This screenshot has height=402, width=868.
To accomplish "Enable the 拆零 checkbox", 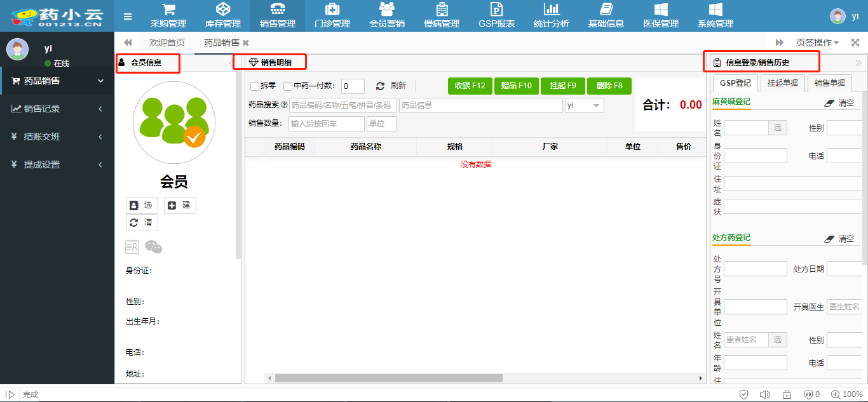I will (255, 86).
